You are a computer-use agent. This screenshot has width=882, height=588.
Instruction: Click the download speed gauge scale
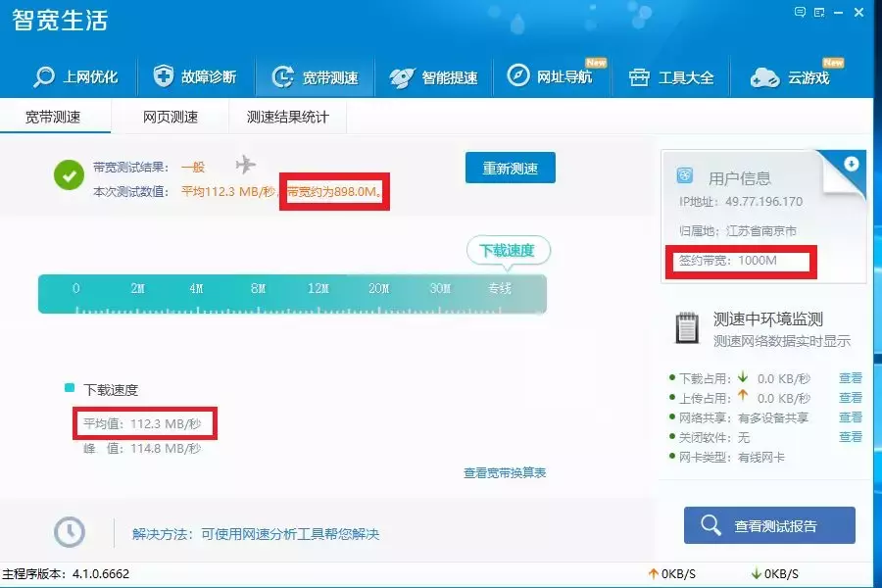click(291, 292)
